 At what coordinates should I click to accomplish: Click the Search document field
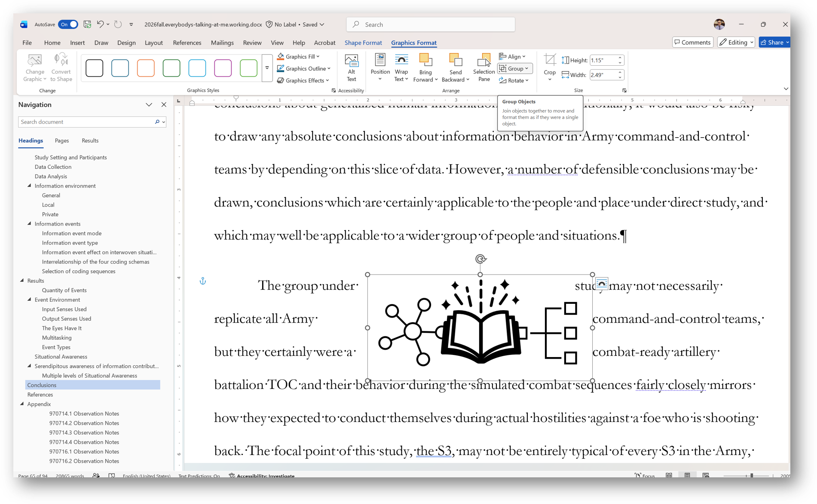(86, 122)
